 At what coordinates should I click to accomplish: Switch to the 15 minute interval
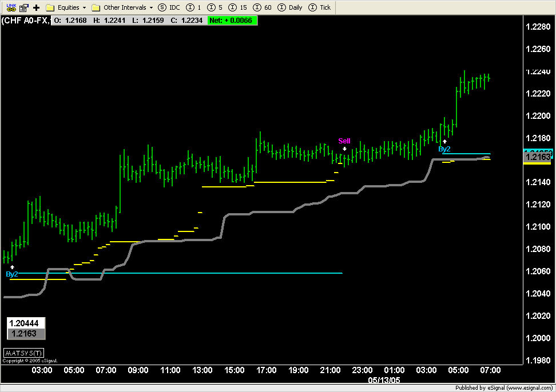[x=237, y=7]
